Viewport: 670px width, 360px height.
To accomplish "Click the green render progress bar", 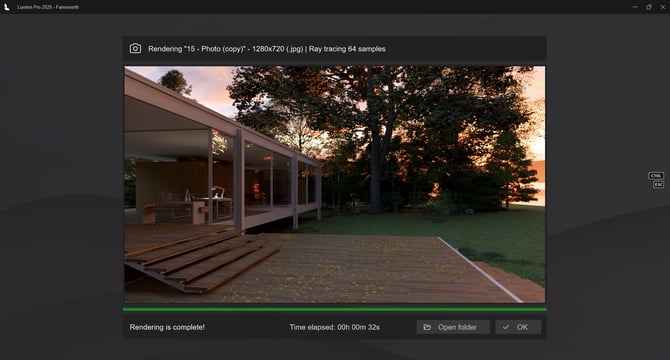I will coord(335,309).
